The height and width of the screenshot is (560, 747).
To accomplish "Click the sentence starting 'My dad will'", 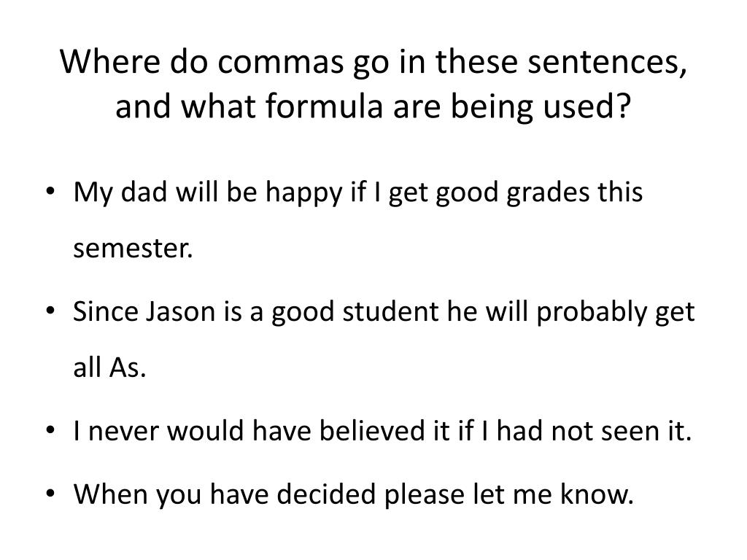I will tap(357, 220).
